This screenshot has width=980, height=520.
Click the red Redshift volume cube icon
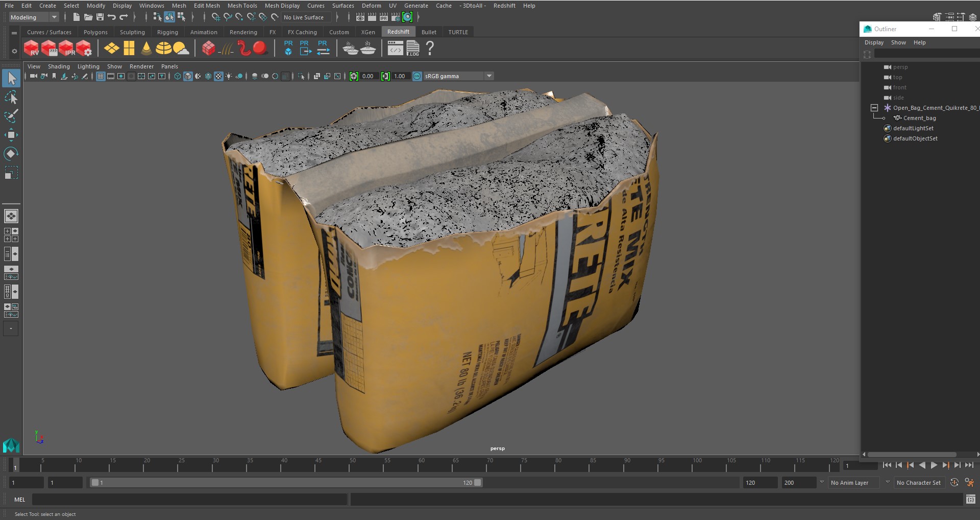tap(208, 49)
